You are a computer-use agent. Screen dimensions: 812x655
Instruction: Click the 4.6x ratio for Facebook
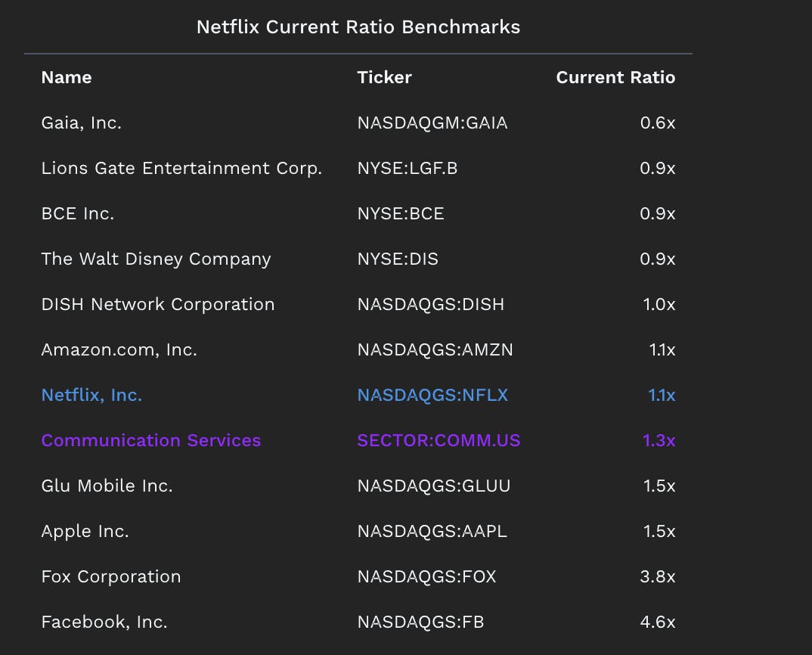click(x=658, y=622)
